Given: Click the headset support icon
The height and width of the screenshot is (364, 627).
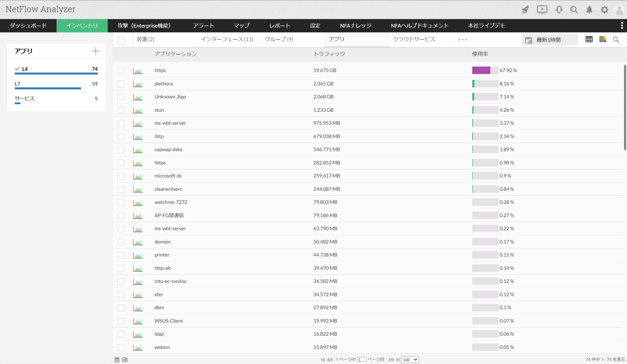Looking at the screenshot, I should tap(559, 10).
